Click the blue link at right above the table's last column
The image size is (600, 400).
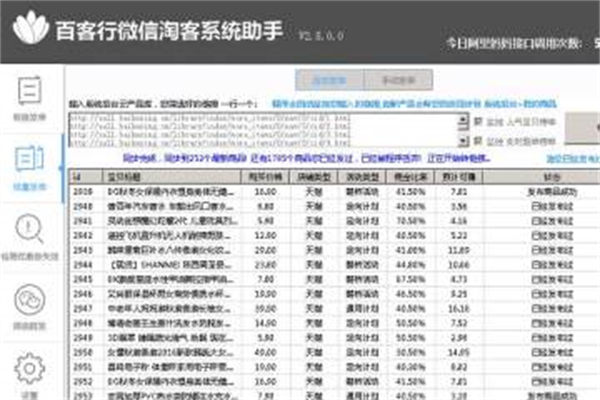pos(573,158)
